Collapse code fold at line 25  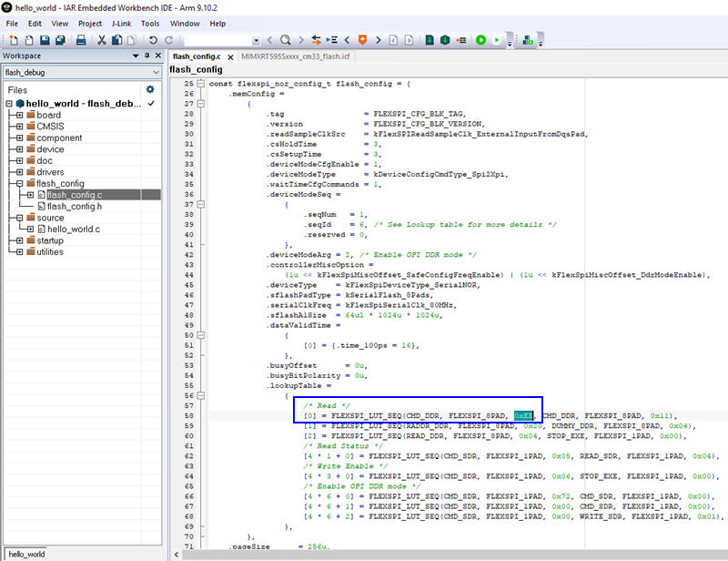200,84
